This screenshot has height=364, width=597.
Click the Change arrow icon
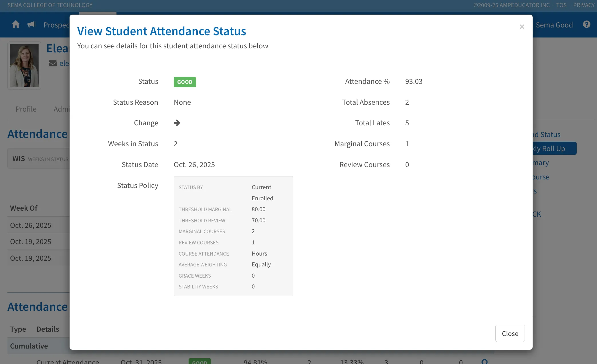point(177,123)
